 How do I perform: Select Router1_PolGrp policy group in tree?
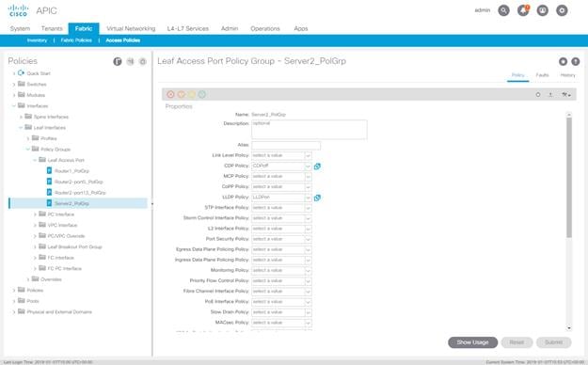(72, 171)
